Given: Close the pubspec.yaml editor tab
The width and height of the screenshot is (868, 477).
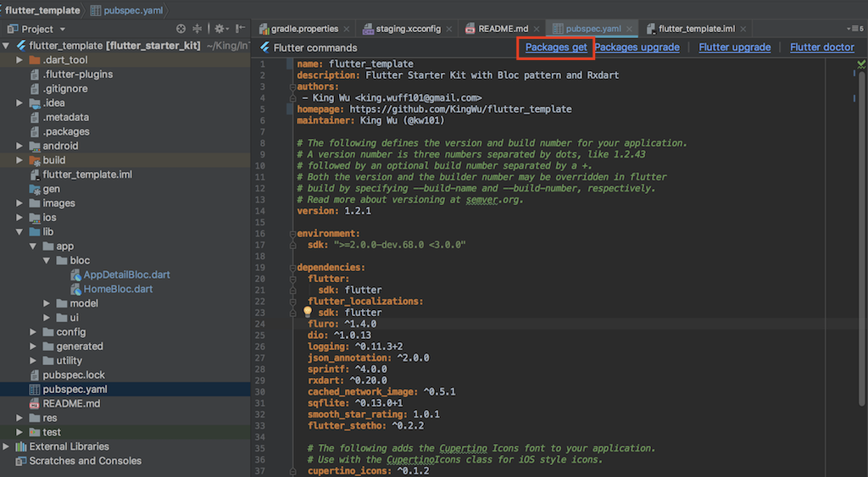Looking at the screenshot, I should (630, 30).
